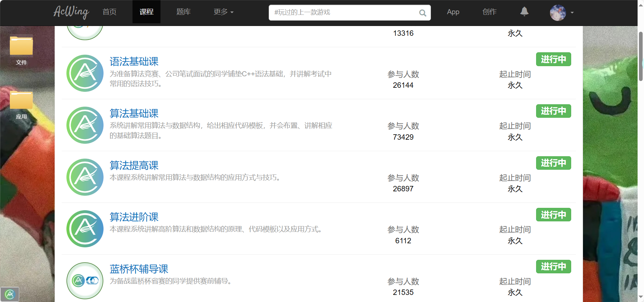Open the 算法进阶课 course title link
Image resolution: width=644 pixels, height=302 pixels.
coord(134,217)
